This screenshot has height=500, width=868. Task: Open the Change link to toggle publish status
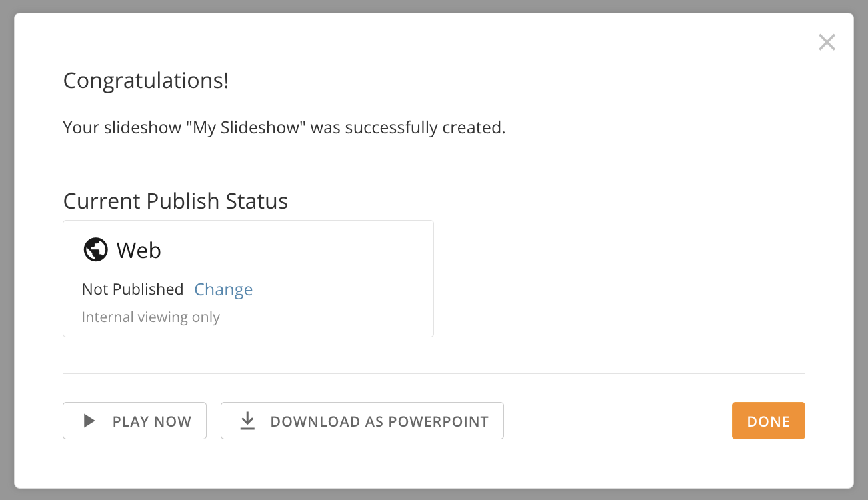[223, 289]
